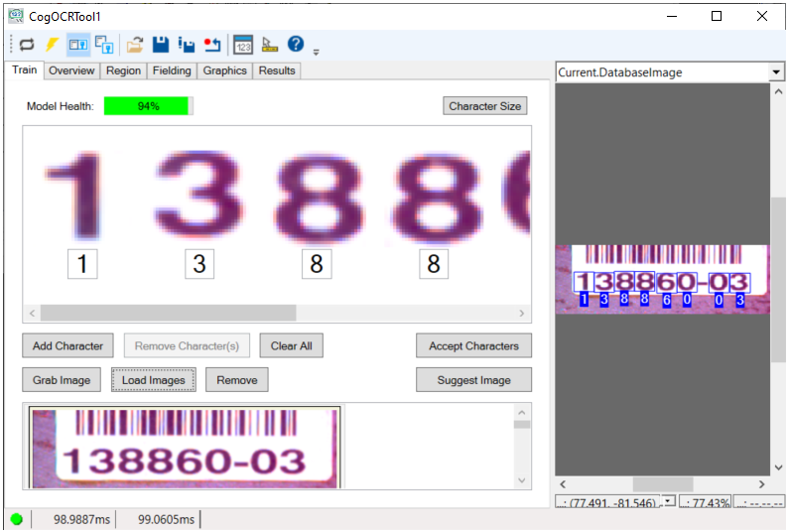Image resolution: width=789 pixels, height=532 pixels.
Task: Click the CogOCRTool1 title bar icon
Action: (16, 16)
